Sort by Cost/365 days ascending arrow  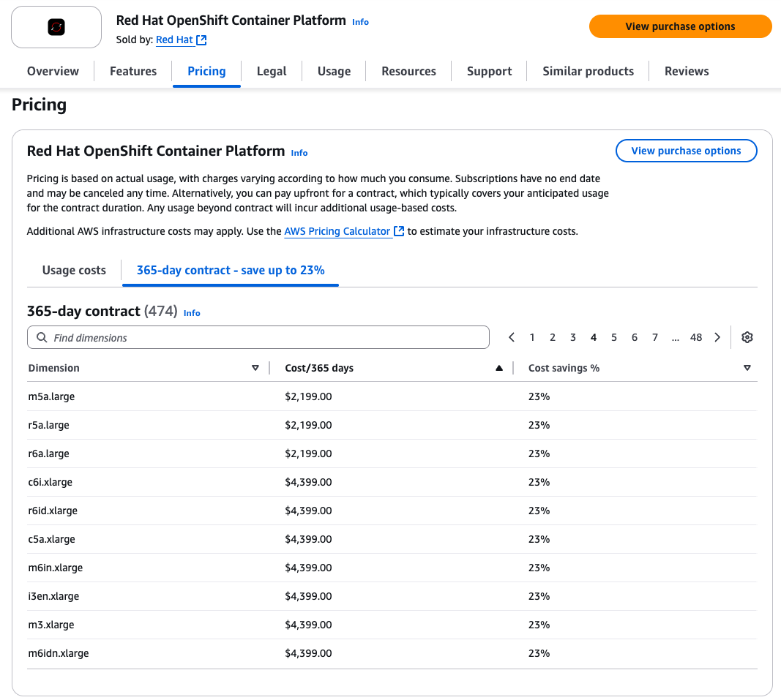point(499,368)
